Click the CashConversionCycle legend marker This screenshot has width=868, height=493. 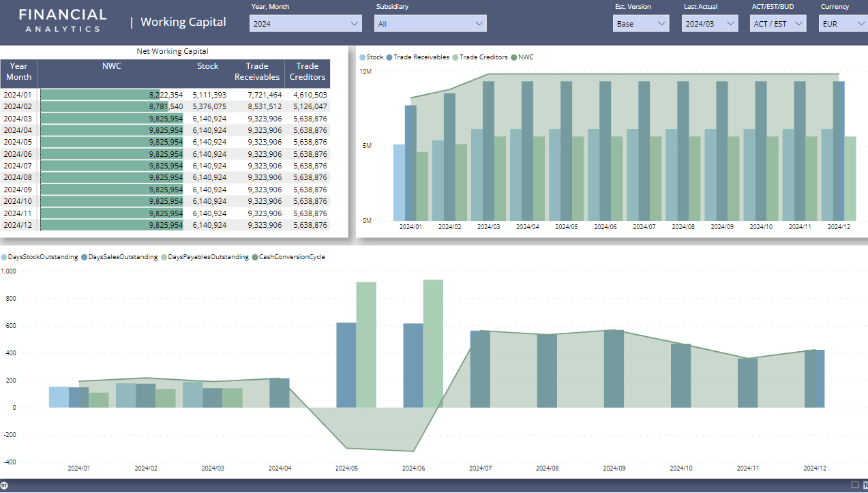click(255, 257)
